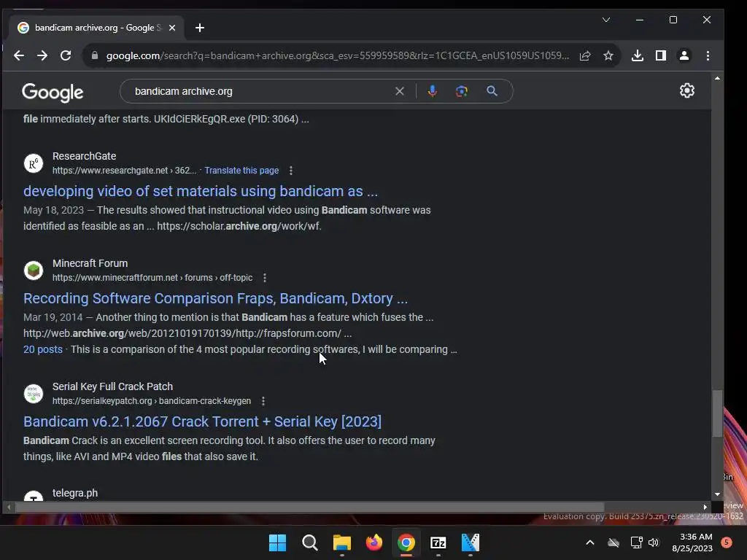Click the vertical scrollbar thumb
This screenshot has height=560, width=747.
[717, 413]
